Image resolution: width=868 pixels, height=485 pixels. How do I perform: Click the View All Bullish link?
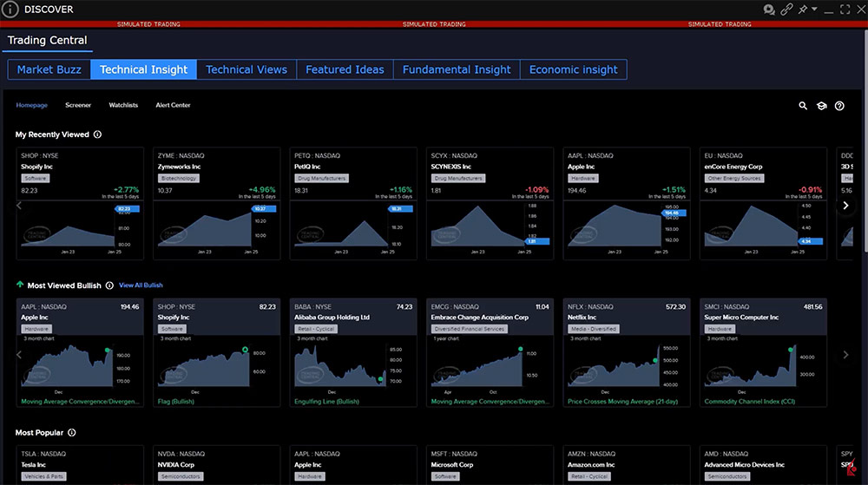141,285
